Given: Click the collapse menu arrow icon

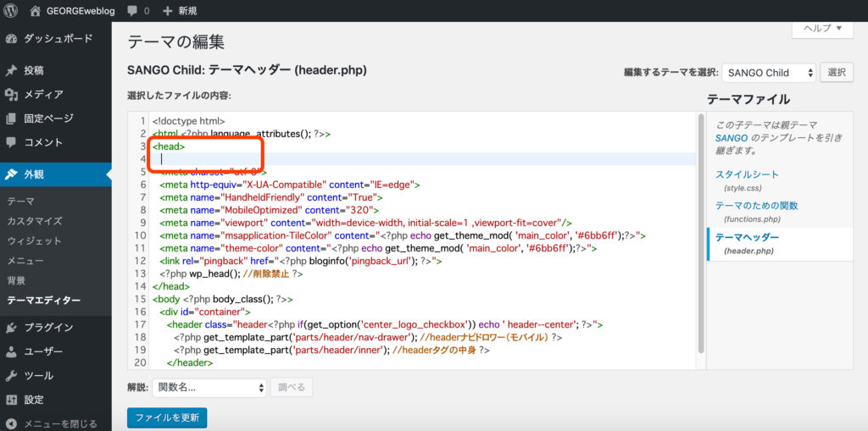Looking at the screenshot, I should coord(11,424).
